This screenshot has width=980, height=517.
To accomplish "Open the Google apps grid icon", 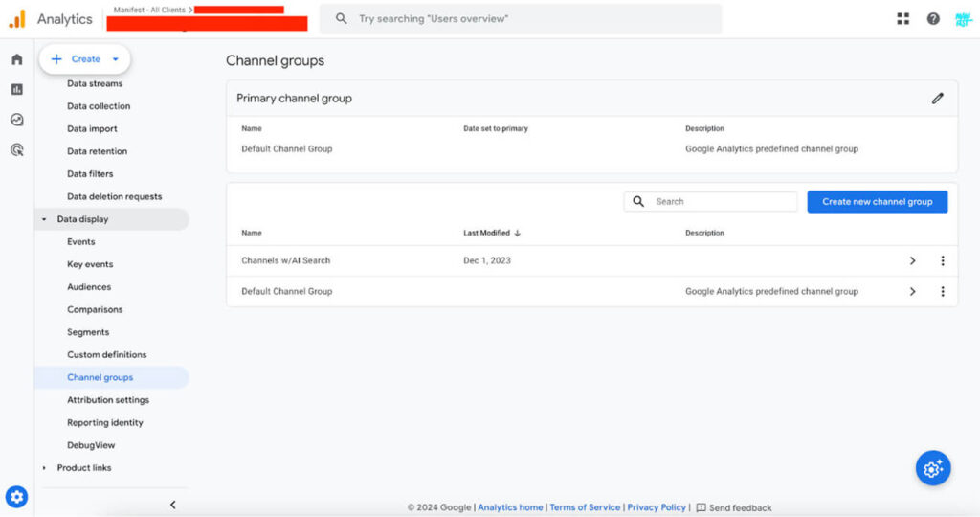I will [x=903, y=19].
